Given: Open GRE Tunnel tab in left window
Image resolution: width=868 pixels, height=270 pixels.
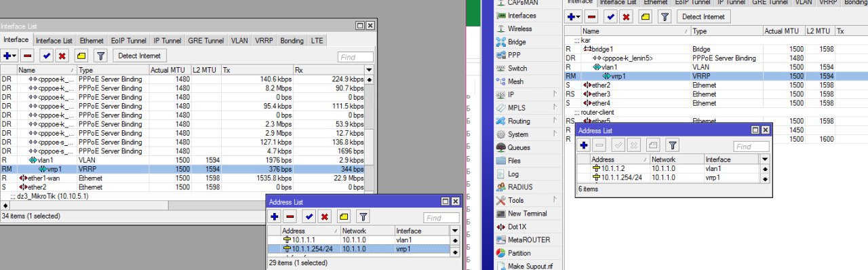Looking at the screenshot, I should (x=206, y=41).
